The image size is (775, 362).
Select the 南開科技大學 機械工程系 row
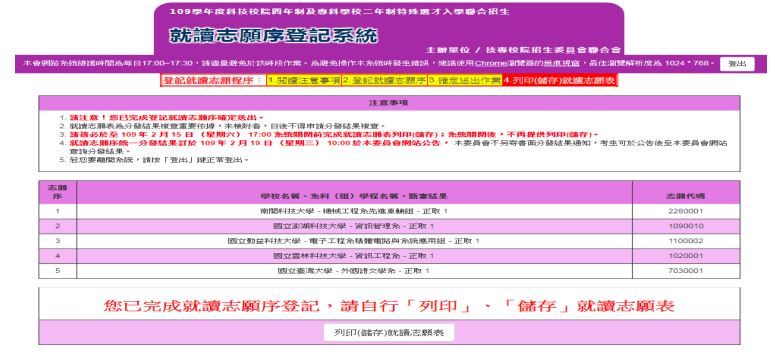[389, 211]
